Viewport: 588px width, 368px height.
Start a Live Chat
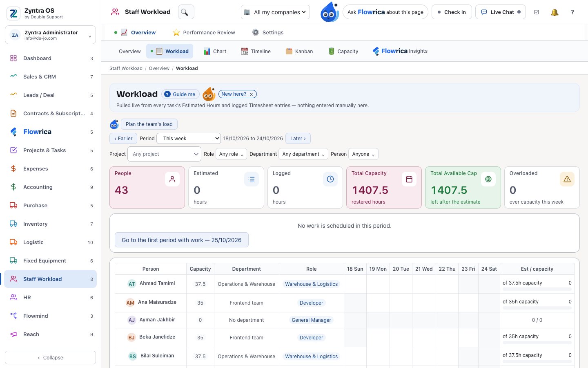pyautogui.click(x=501, y=12)
